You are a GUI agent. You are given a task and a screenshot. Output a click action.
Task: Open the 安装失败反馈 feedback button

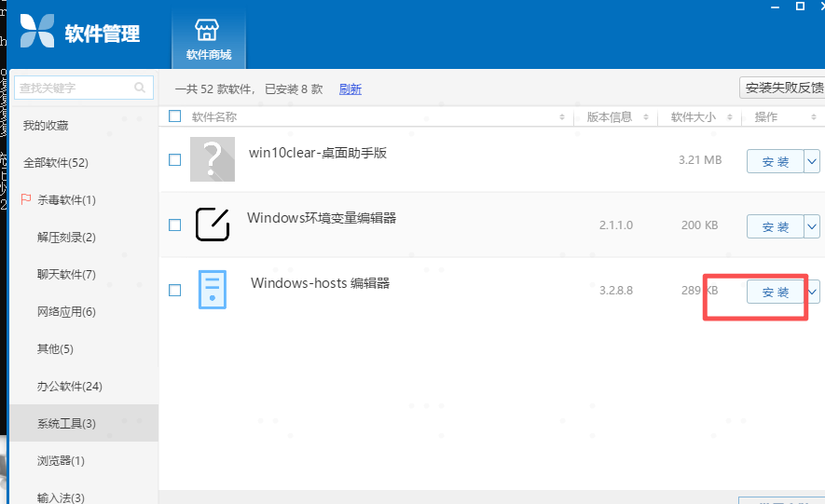tap(783, 89)
